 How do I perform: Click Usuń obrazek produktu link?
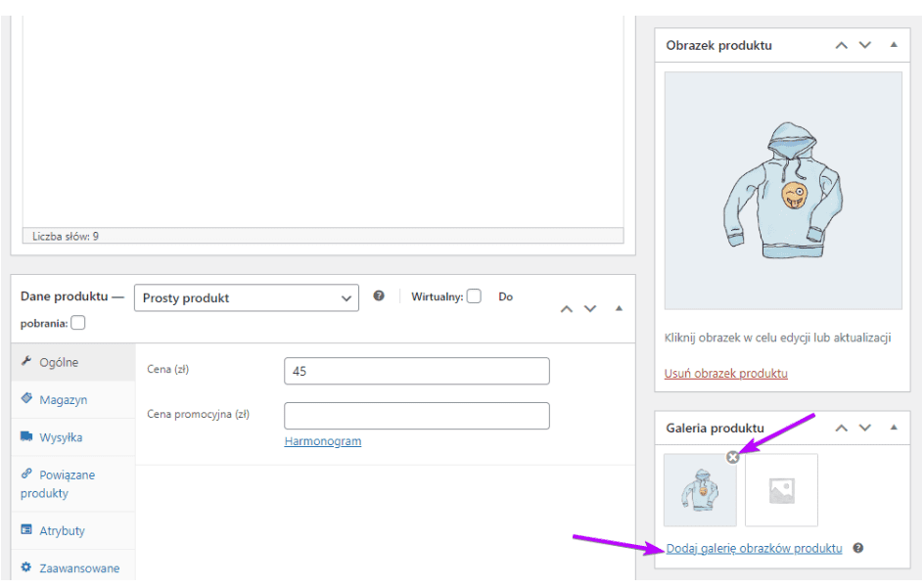tap(725, 374)
